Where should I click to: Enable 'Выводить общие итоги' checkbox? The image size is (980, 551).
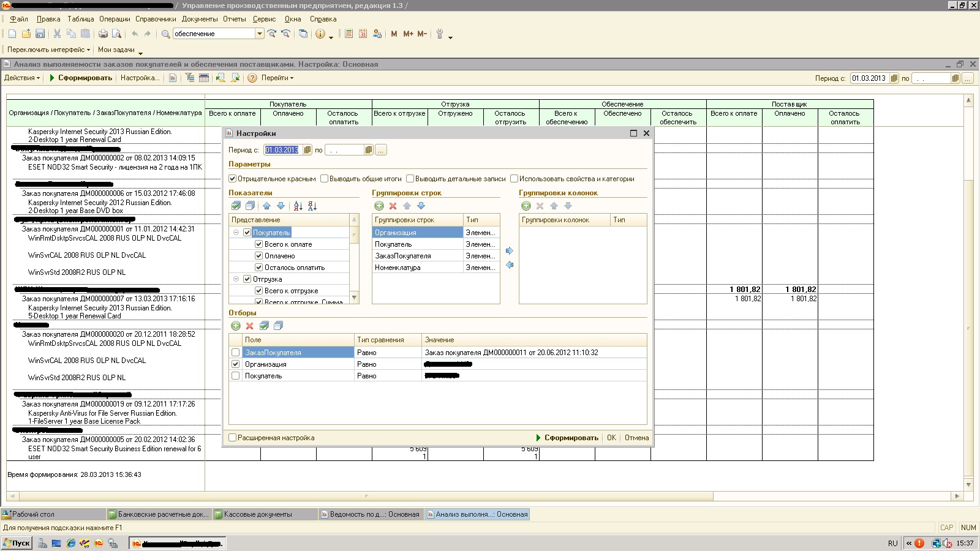[325, 179]
